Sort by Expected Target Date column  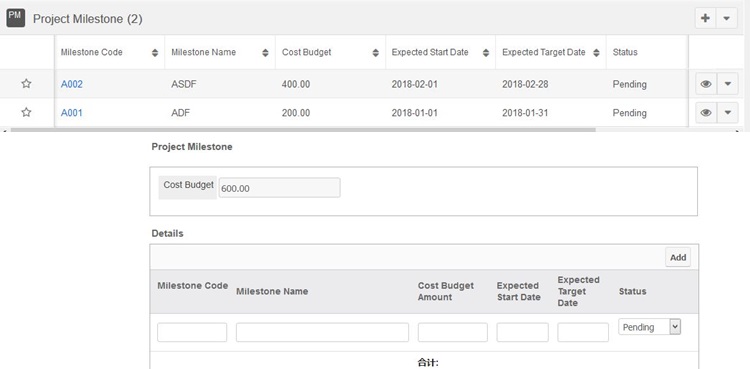pyautogui.click(x=596, y=53)
